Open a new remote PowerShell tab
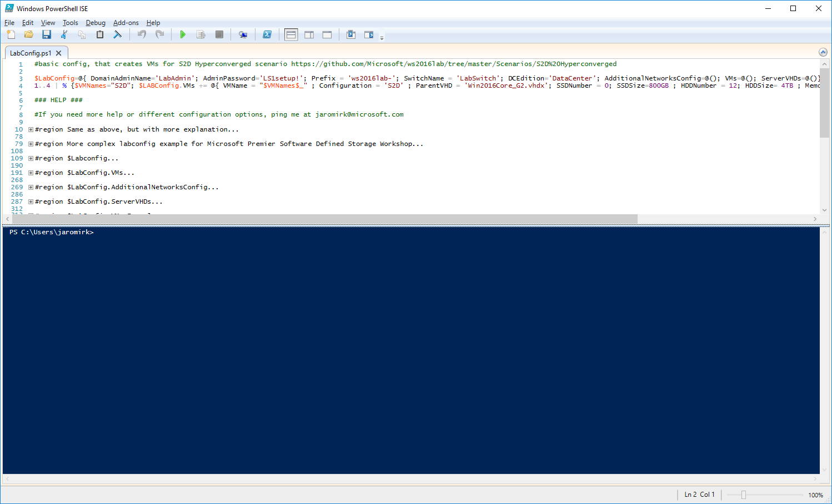The image size is (832, 504). click(243, 34)
